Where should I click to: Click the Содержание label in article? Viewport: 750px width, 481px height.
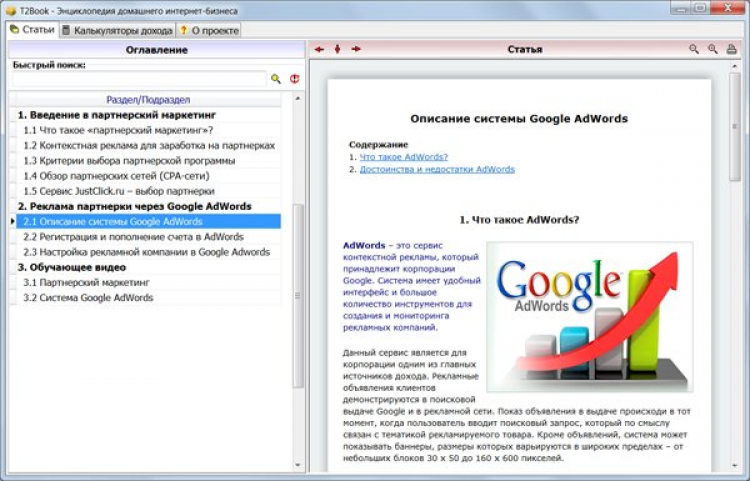[378, 144]
